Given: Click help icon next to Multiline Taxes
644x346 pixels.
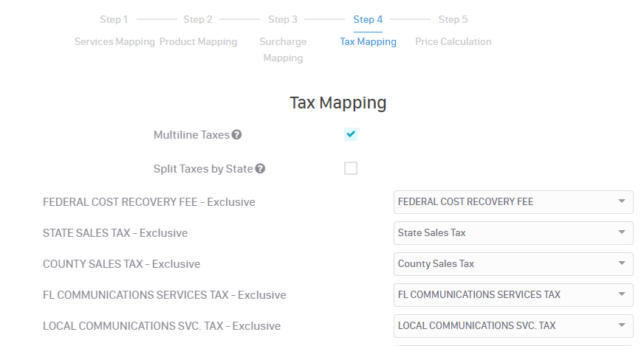Looking at the screenshot, I should [x=236, y=135].
